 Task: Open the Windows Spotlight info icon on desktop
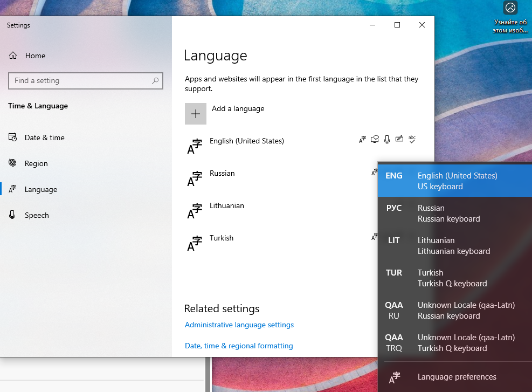click(x=510, y=8)
